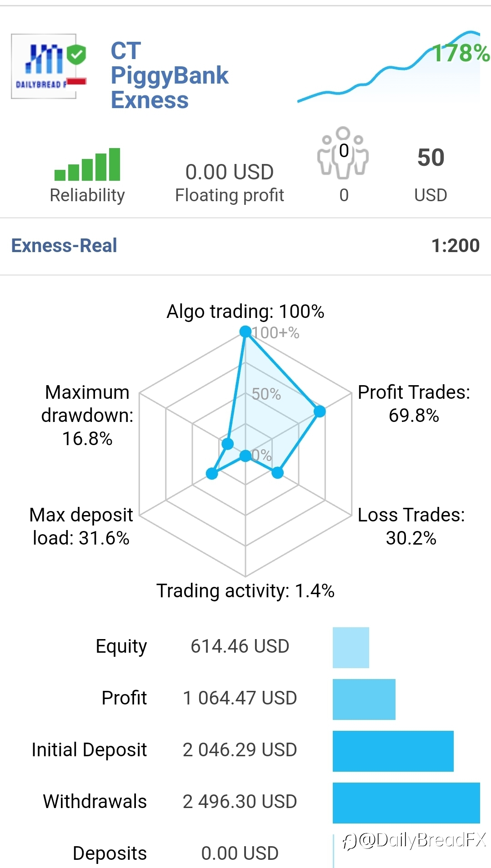This screenshot has height=868, width=491.
Task: Tap the Withdrawals blue bar
Action: pyautogui.click(x=406, y=803)
